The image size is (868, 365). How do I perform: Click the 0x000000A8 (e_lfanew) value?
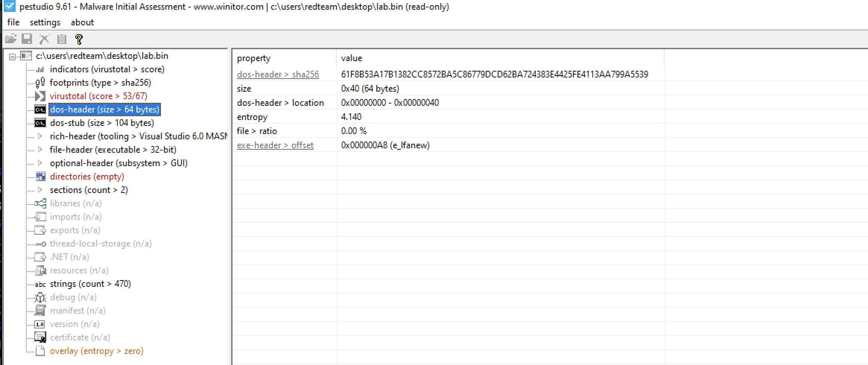coord(385,145)
